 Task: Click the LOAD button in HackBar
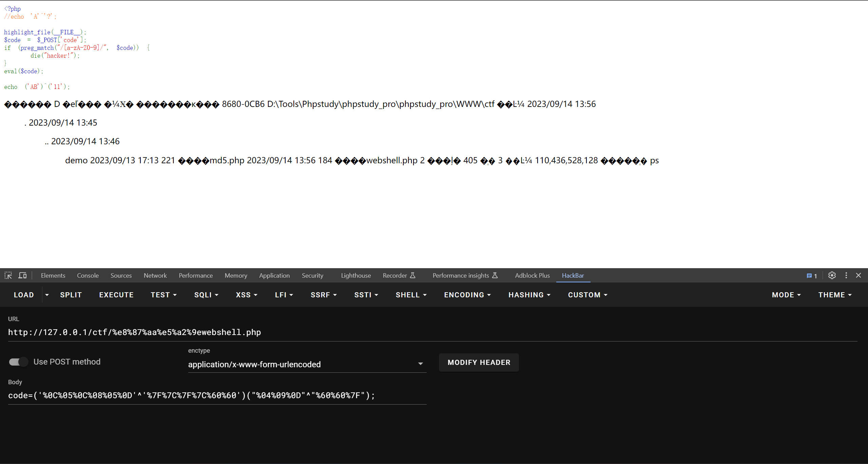click(24, 295)
